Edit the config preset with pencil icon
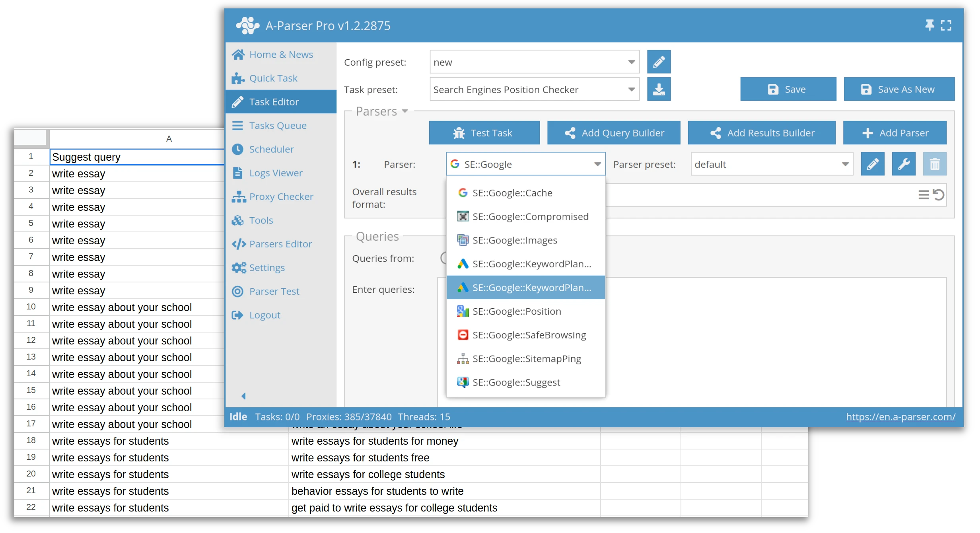This screenshot has width=980, height=533. tap(659, 62)
